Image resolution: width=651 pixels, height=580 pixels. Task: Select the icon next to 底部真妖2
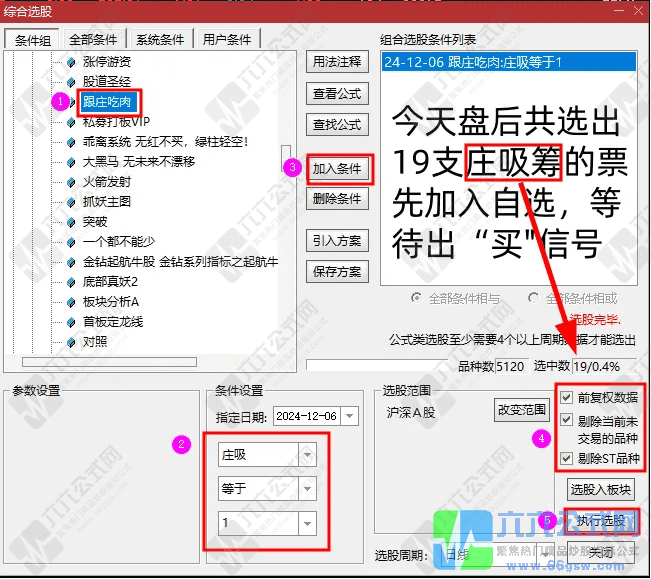pos(71,282)
